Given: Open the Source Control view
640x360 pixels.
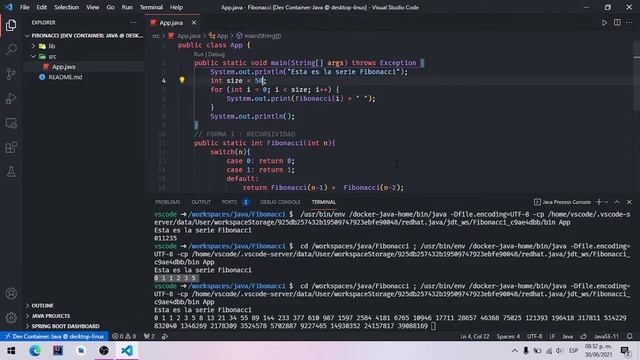Looking at the screenshot, I should (11, 74).
